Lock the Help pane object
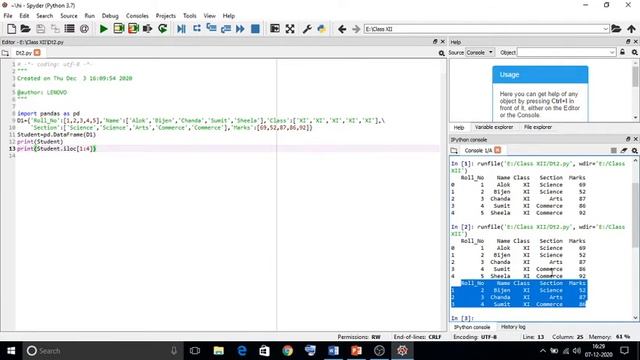The width and height of the screenshot is (640, 360). (x=622, y=52)
